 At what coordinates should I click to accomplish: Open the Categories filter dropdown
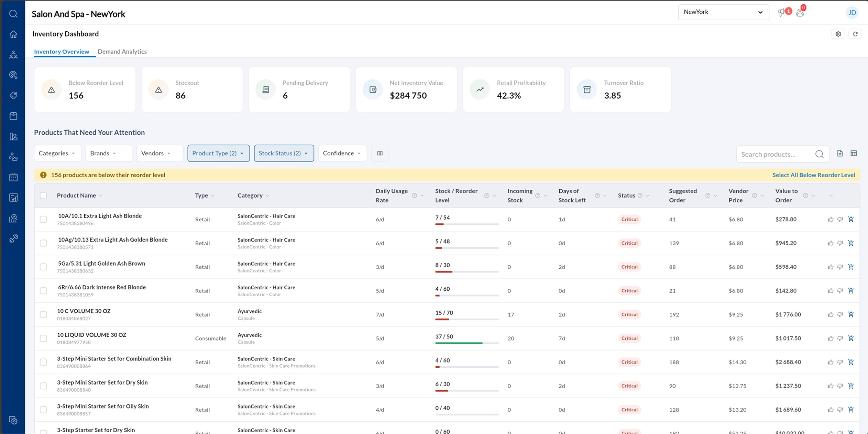57,153
